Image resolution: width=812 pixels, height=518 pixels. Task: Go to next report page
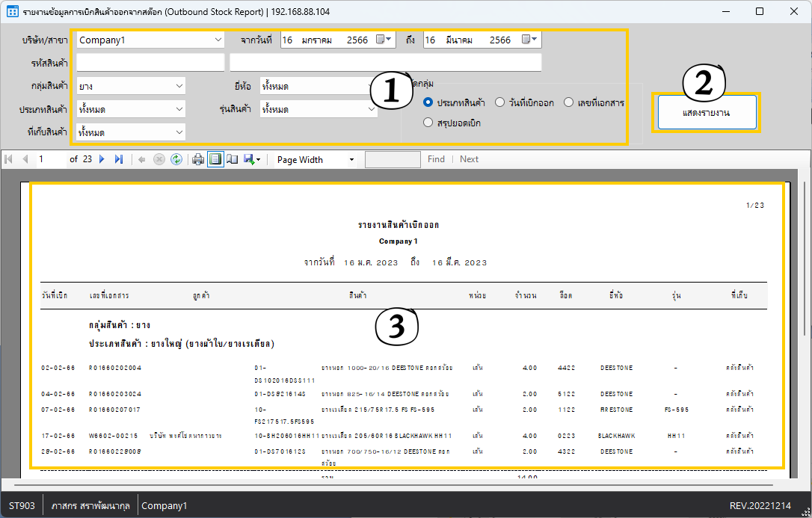point(102,159)
